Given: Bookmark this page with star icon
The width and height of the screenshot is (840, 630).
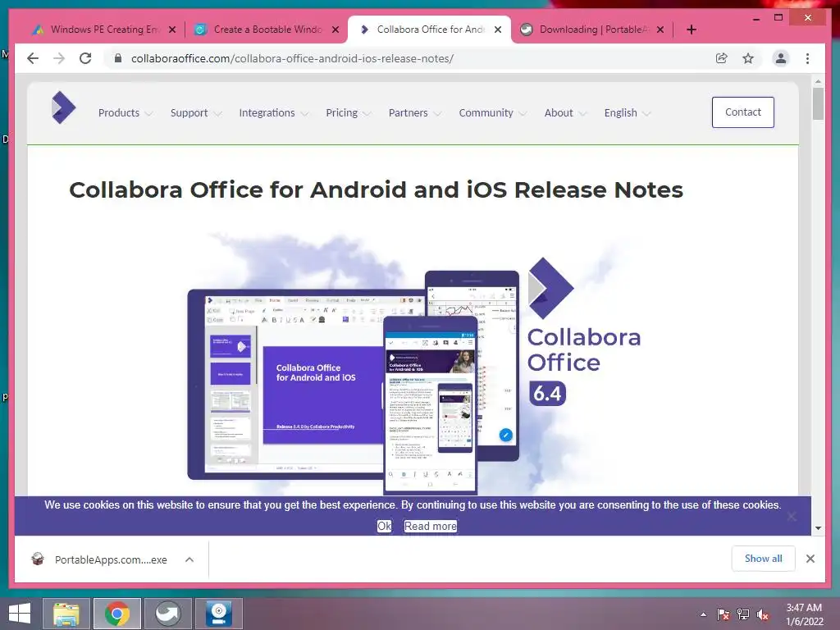Looking at the screenshot, I should pyautogui.click(x=748, y=58).
